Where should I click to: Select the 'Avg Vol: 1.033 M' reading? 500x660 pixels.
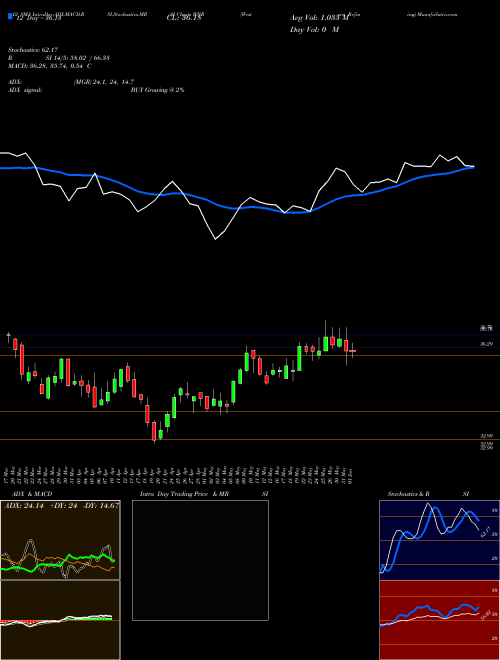pyautogui.click(x=318, y=18)
